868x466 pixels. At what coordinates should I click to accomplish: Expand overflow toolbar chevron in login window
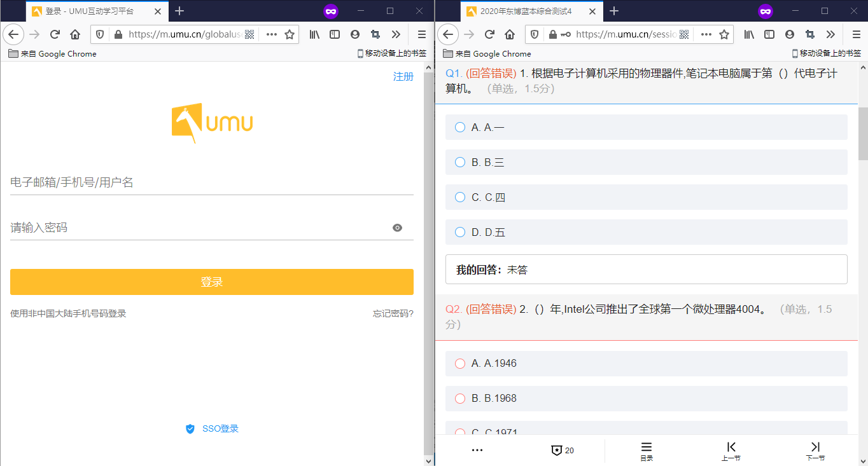[x=396, y=35]
